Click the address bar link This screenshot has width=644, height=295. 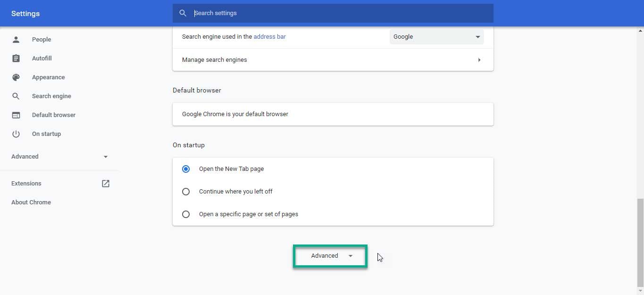[x=269, y=36]
